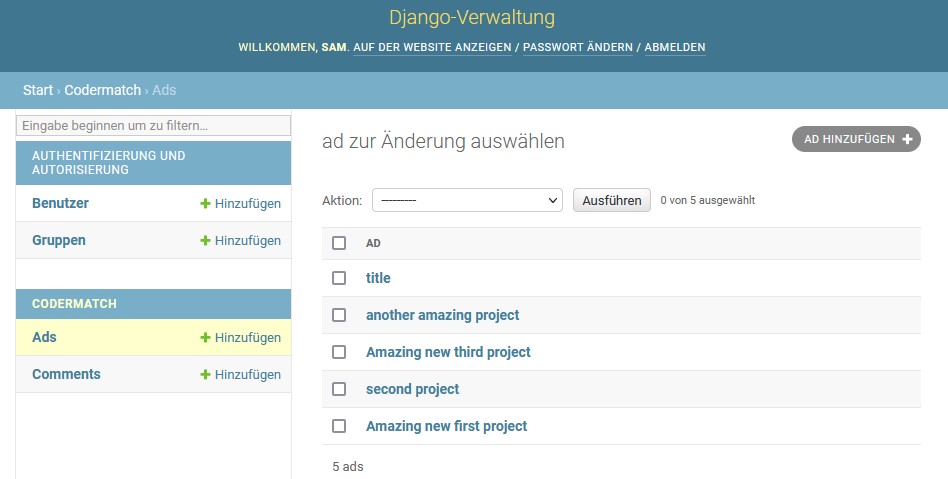
Task: Click Passwort ändern in header
Action: tap(578, 47)
